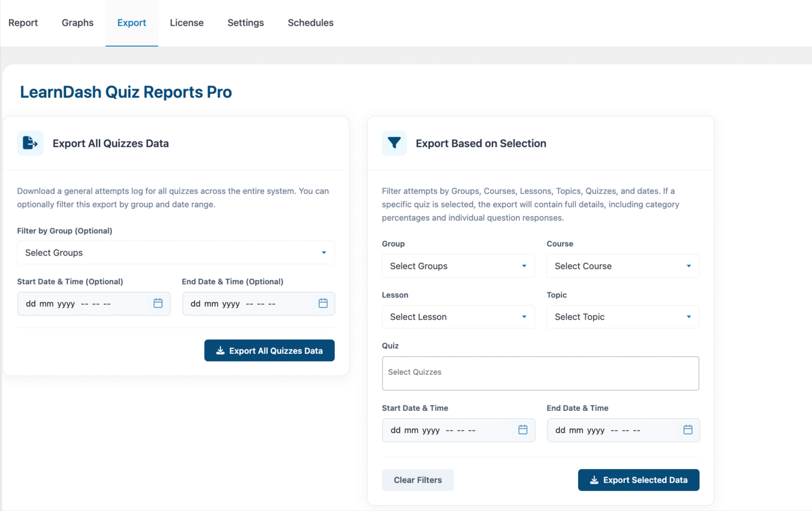Open the Report tab
The image size is (812, 511).
(23, 23)
